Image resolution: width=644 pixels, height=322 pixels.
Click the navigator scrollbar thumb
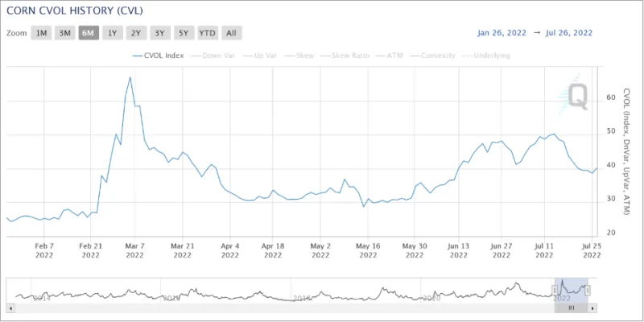click(572, 308)
